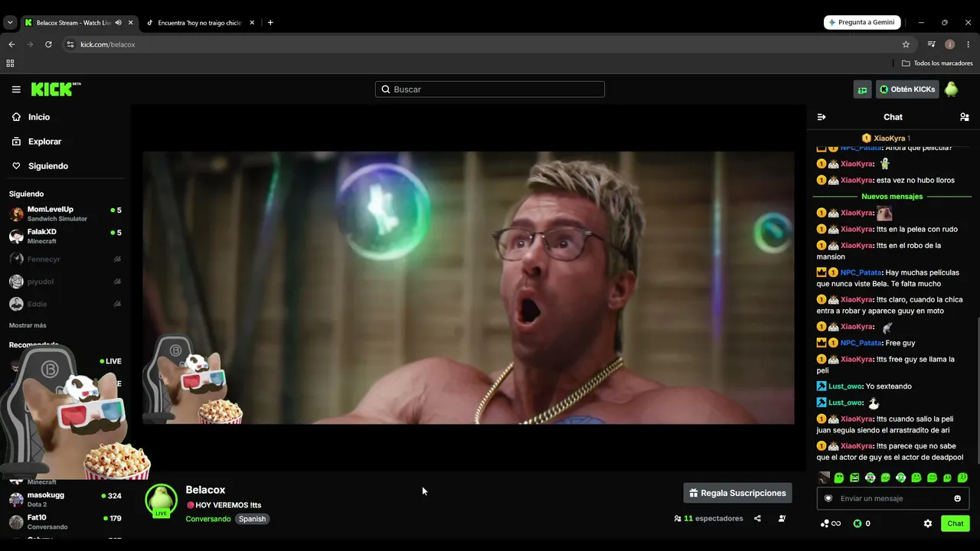Open the masokugg channel
980x551 pixels.
coord(65,499)
